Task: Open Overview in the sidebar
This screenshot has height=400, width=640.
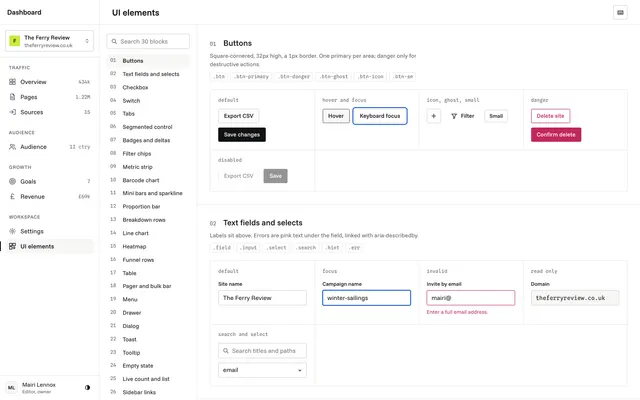Action: (49, 82)
